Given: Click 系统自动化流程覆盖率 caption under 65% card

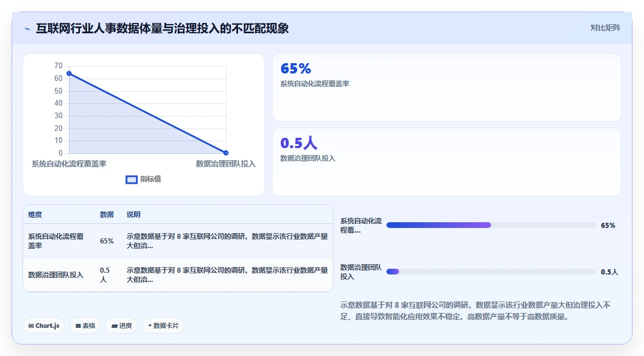Looking at the screenshot, I should [315, 84].
